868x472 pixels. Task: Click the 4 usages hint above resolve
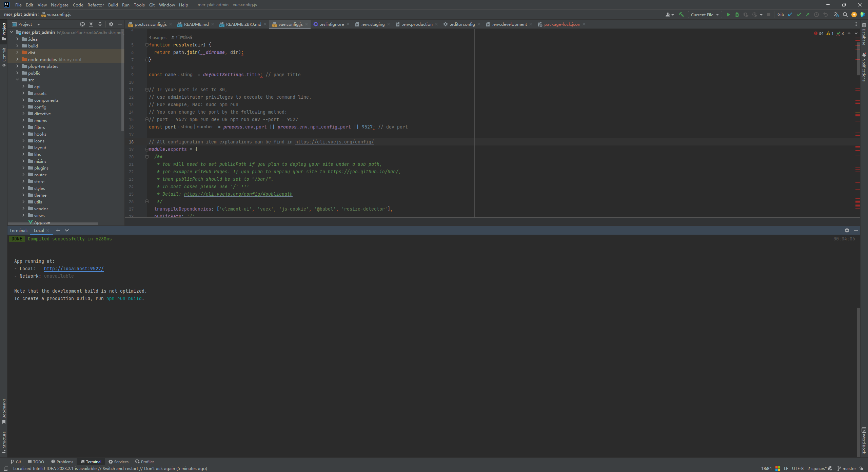click(157, 37)
